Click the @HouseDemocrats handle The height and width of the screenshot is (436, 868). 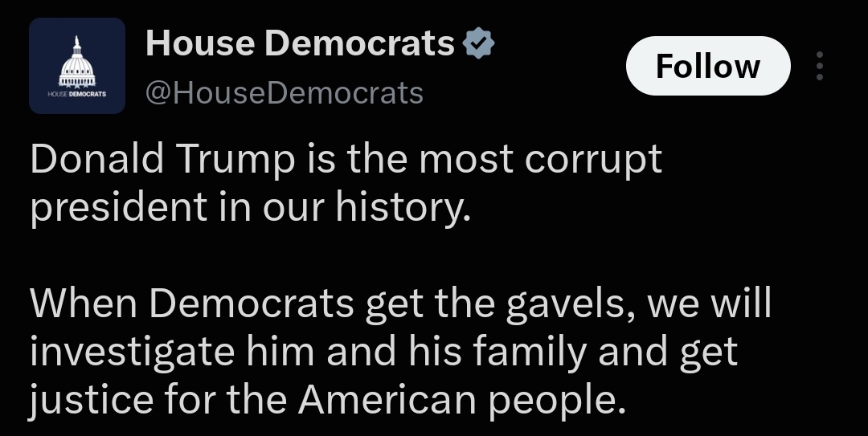click(x=285, y=92)
